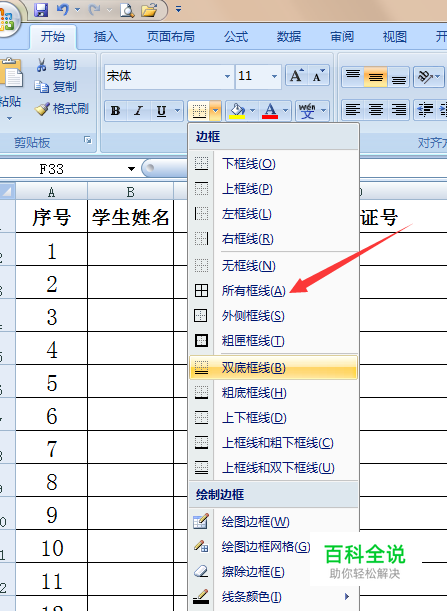The width and height of the screenshot is (447, 611).
Task: Open the 公式 ribbon tab
Action: pos(236,37)
